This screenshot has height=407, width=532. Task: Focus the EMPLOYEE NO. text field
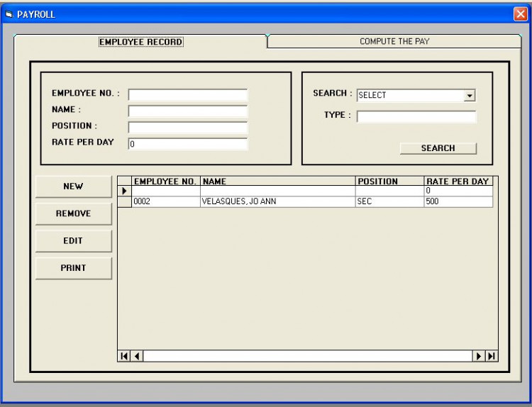coord(187,95)
